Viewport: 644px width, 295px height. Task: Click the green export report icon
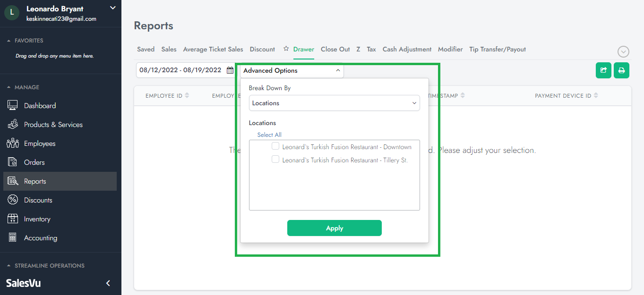coord(603,70)
